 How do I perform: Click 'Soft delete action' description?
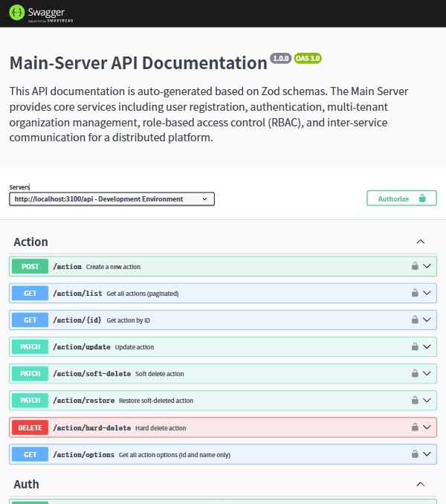tap(159, 374)
